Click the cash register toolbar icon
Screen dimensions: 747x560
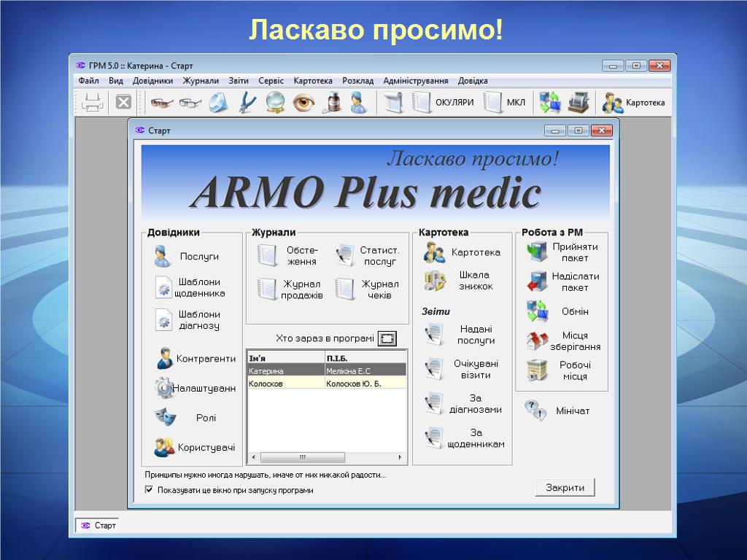tap(578, 103)
